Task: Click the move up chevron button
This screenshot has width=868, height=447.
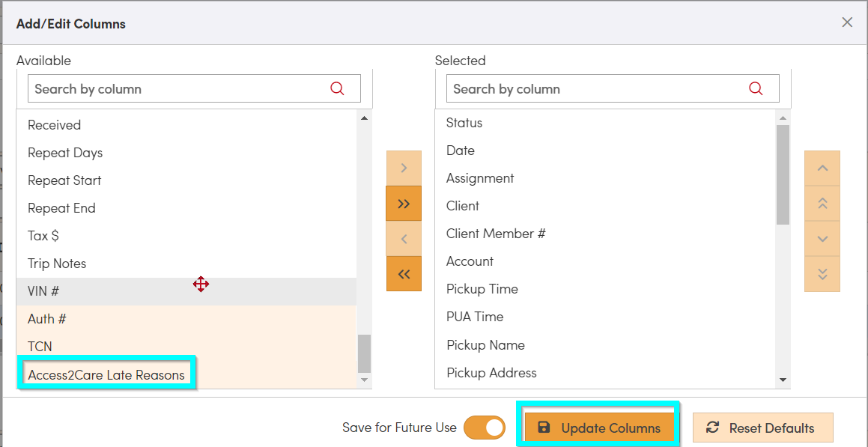Action: (822, 168)
